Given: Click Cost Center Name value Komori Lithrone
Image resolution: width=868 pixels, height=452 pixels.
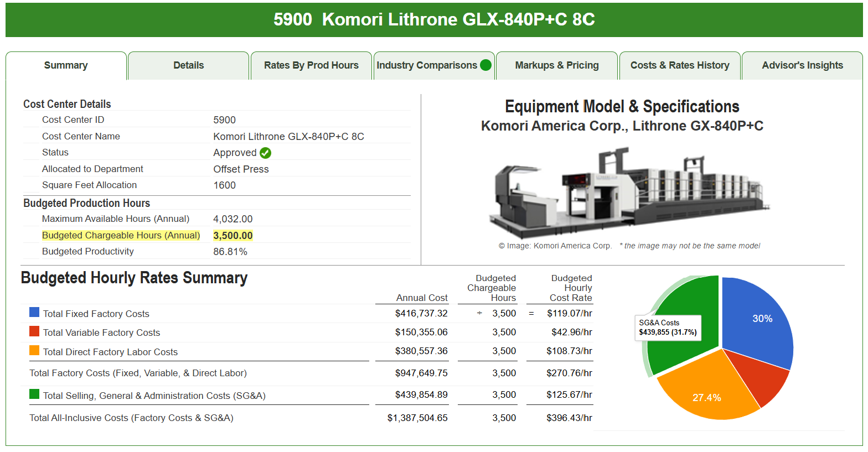Looking at the screenshot, I should (289, 137).
